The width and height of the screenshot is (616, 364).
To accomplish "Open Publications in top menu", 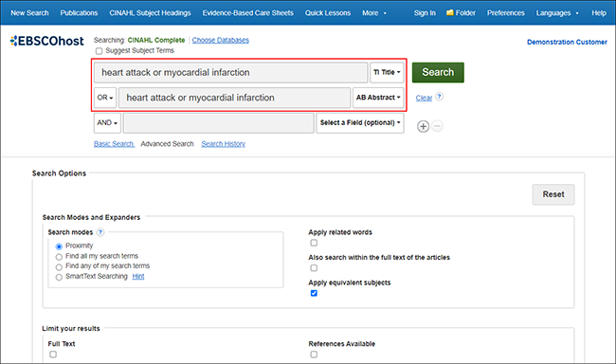I will [x=79, y=13].
